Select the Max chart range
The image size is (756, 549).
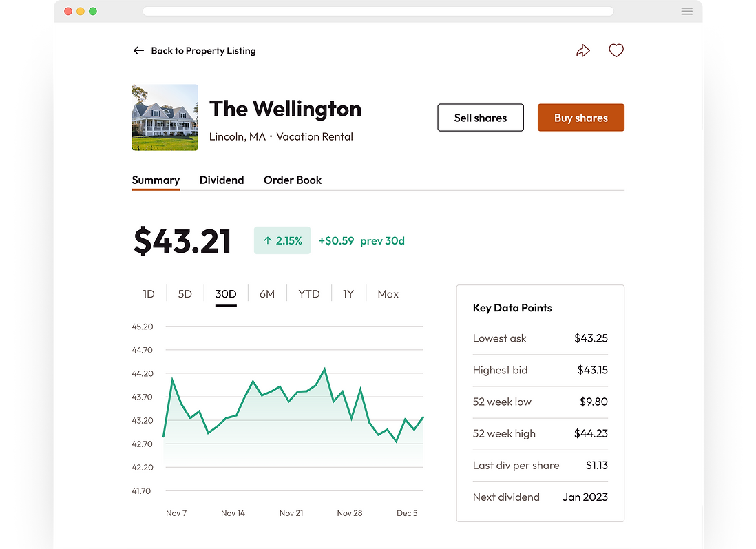(388, 293)
